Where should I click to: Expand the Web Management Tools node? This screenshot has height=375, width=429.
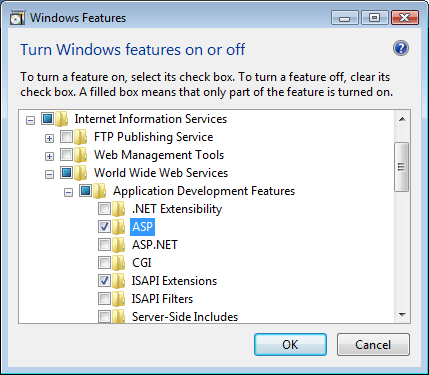(49, 156)
